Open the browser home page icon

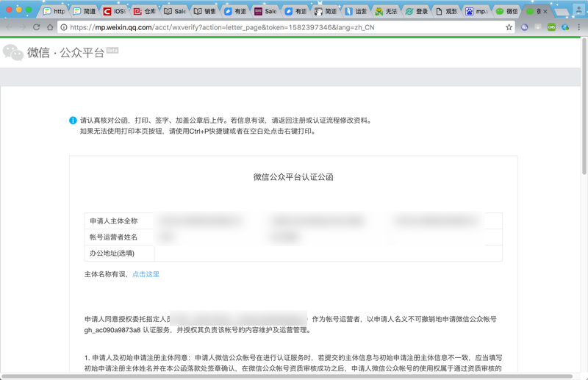[x=50, y=27]
